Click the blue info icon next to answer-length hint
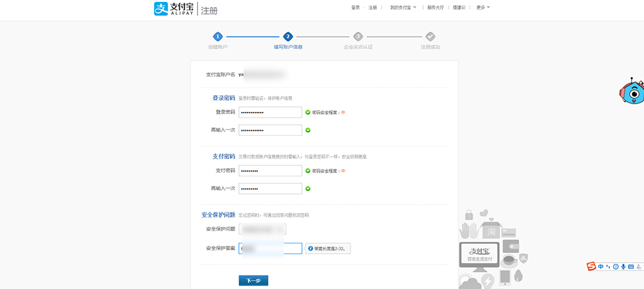The height and width of the screenshot is (289, 644). pos(310,248)
